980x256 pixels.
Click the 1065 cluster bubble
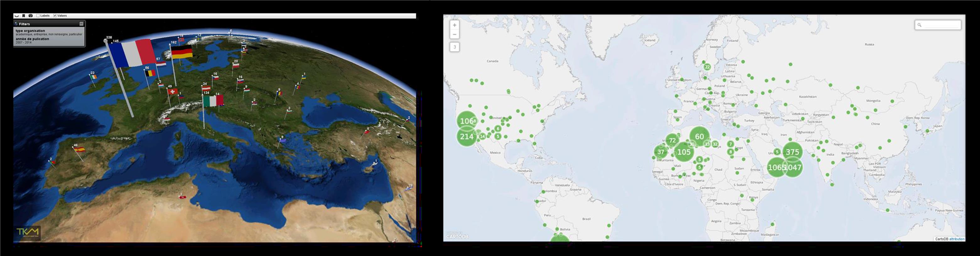click(777, 167)
